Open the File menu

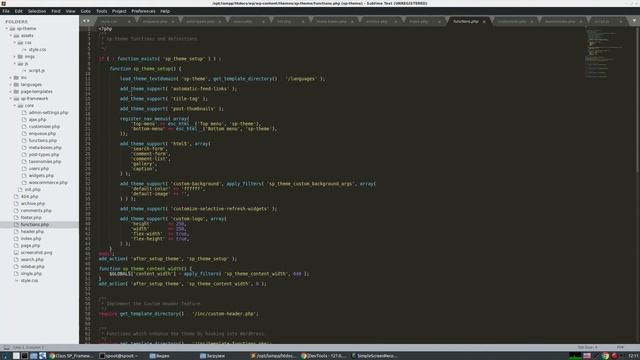(6, 11)
